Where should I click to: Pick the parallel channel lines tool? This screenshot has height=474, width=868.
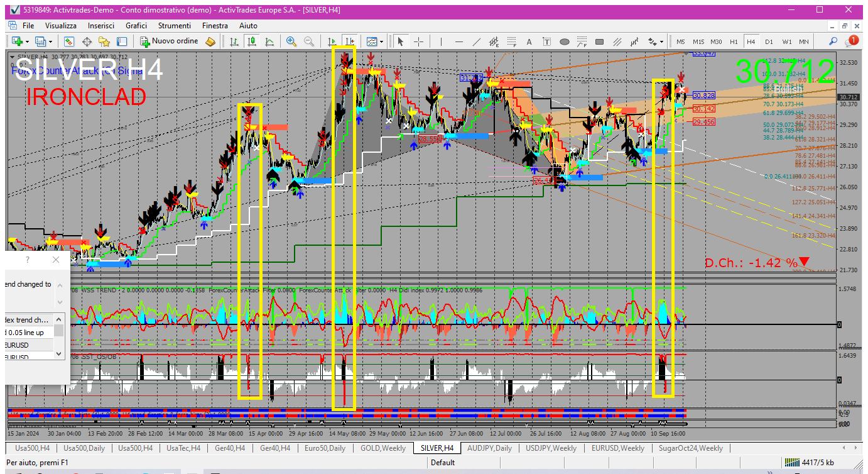point(617,41)
